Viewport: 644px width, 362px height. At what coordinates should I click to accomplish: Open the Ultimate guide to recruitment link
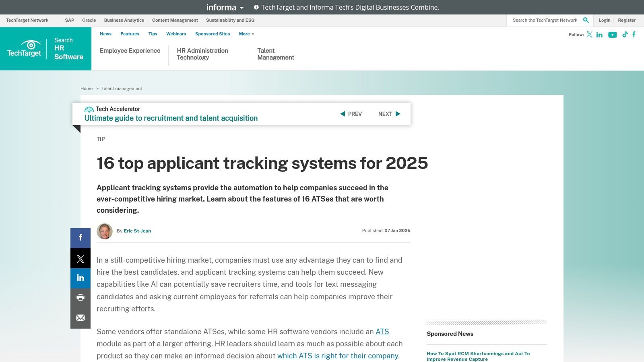(171, 118)
